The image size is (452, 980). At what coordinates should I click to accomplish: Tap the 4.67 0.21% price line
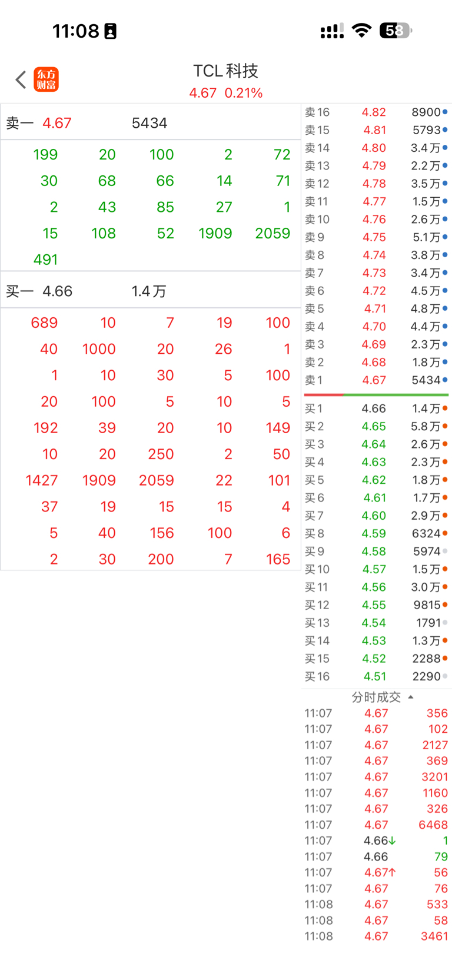[226, 93]
